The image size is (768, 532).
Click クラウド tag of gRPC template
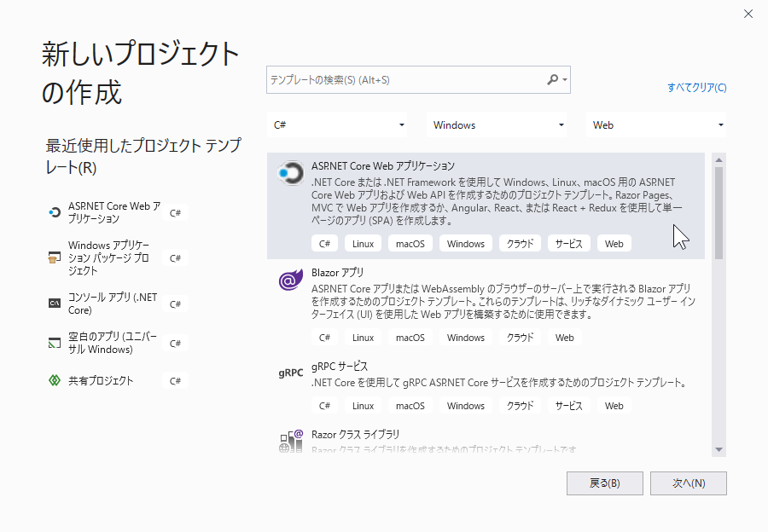pyautogui.click(x=521, y=406)
